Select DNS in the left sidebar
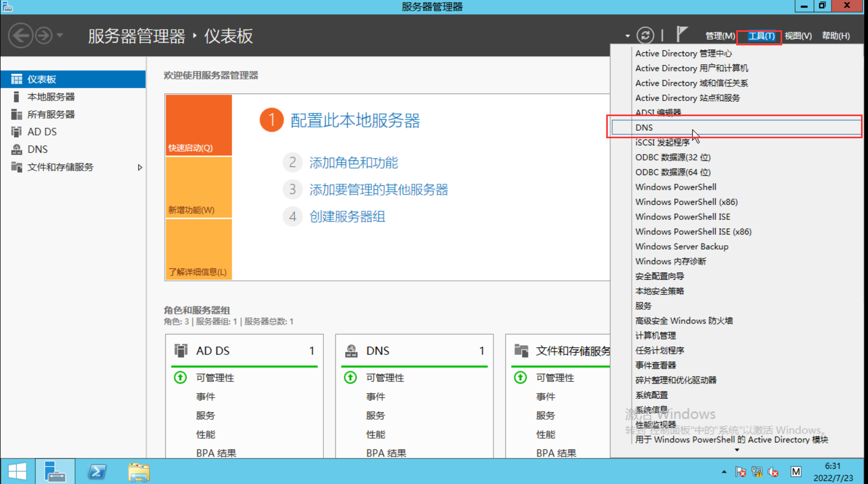This screenshot has width=868, height=484. [x=73, y=149]
